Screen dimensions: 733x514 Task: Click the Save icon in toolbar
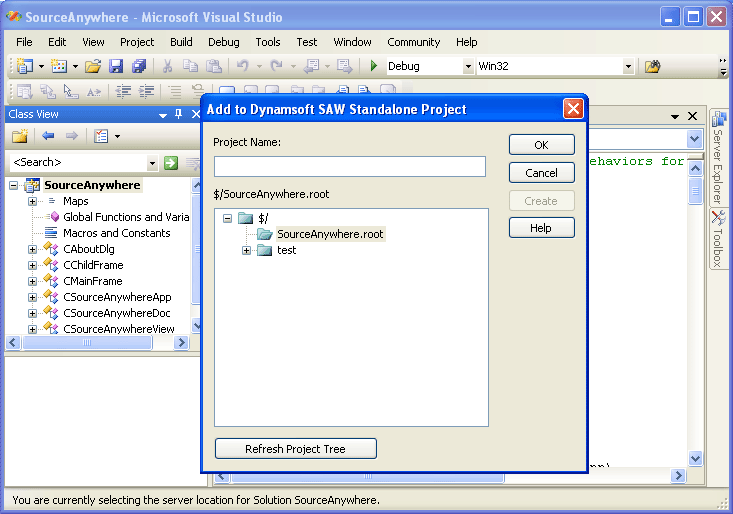click(116, 66)
